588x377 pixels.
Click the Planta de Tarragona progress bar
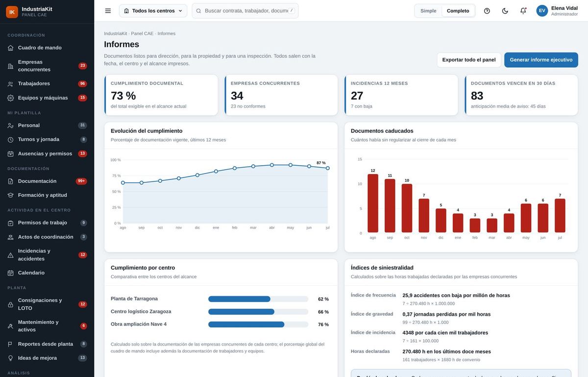[x=258, y=299]
